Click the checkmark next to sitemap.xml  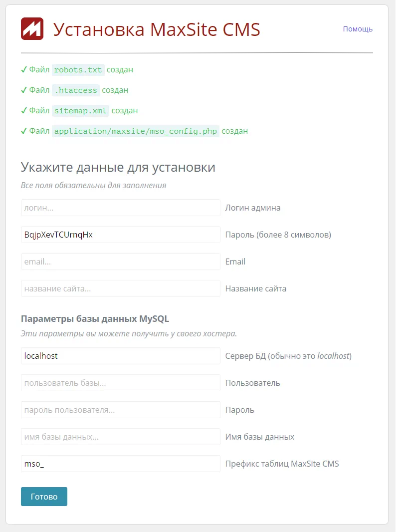pyautogui.click(x=24, y=110)
